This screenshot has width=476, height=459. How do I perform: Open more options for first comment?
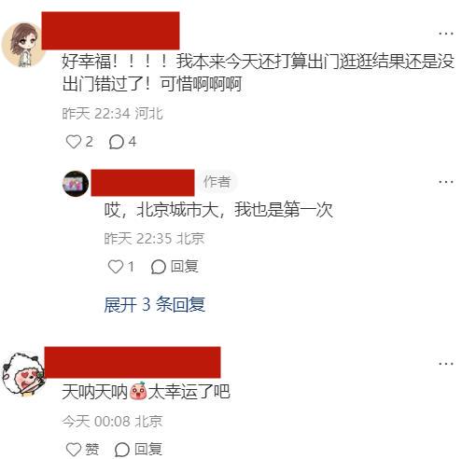(446, 34)
